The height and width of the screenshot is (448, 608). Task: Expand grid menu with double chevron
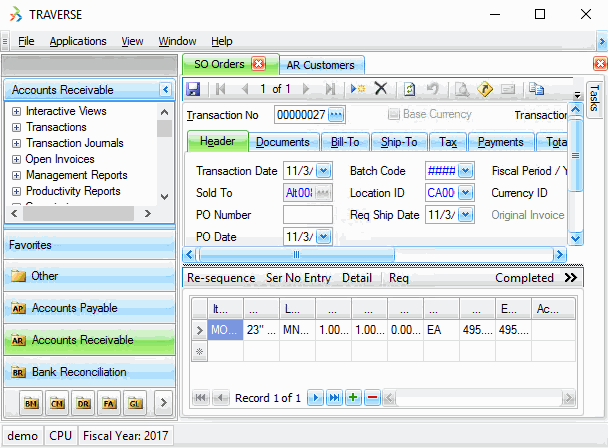(x=571, y=277)
